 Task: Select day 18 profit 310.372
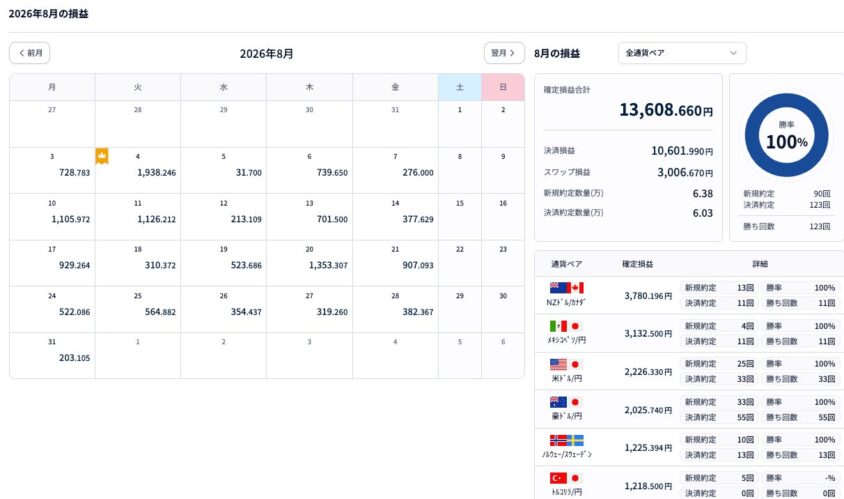[x=160, y=265]
